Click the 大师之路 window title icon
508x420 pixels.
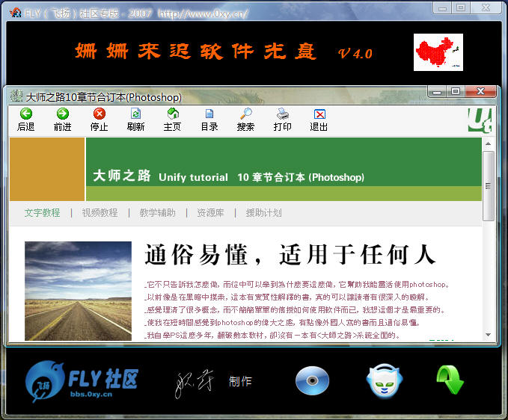pyautogui.click(x=16, y=96)
